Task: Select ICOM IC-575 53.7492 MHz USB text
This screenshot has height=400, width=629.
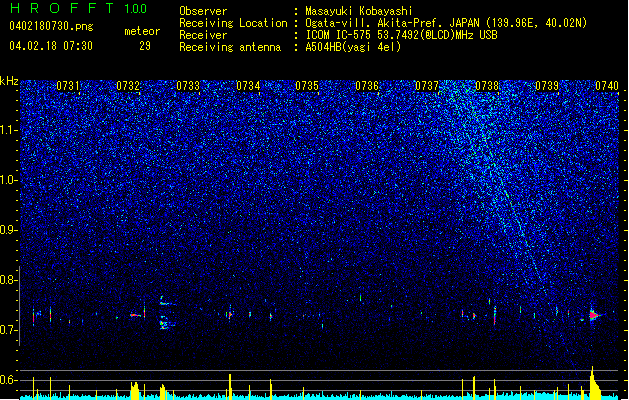Action: (402, 35)
